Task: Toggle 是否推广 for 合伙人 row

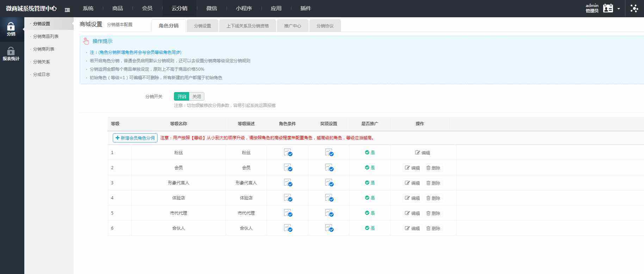Action: click(x=370, y=228)
